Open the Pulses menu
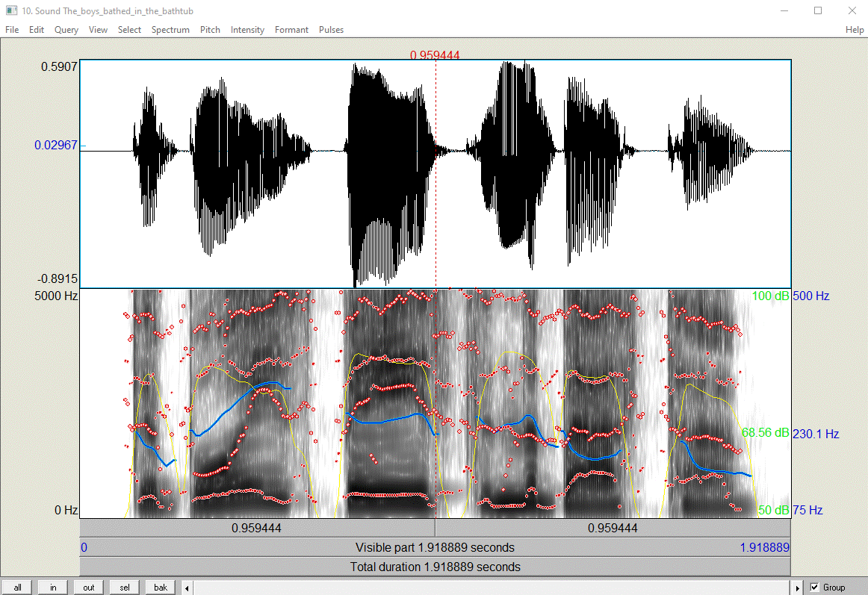The image size is (868, 595). (331, 30)
